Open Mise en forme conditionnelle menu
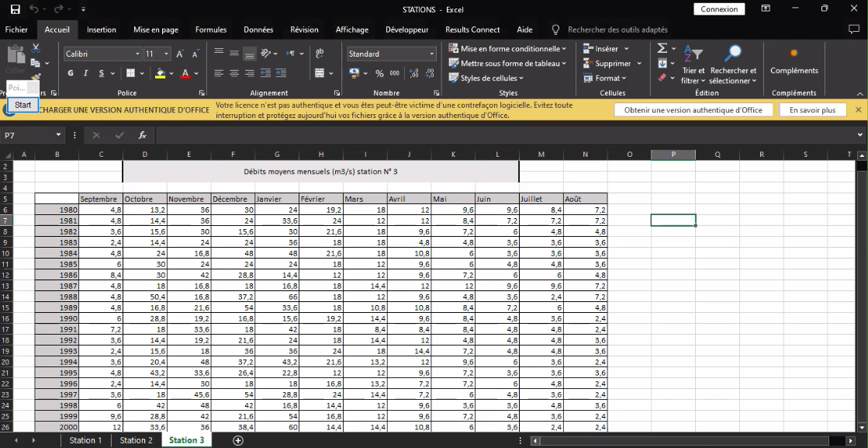The width and height of the screenshot is (868, 448). [507, 49]
